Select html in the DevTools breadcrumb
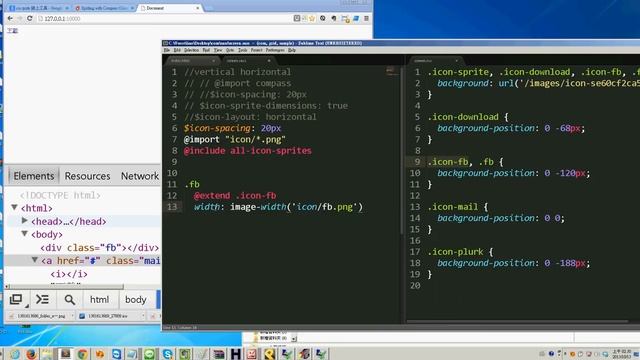 click(x=99, y=300)
